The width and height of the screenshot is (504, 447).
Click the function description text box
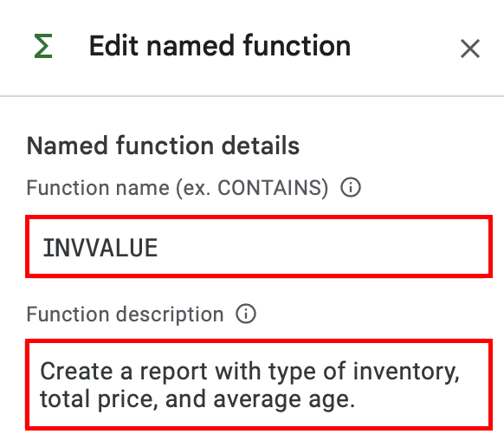click(259, 385)
